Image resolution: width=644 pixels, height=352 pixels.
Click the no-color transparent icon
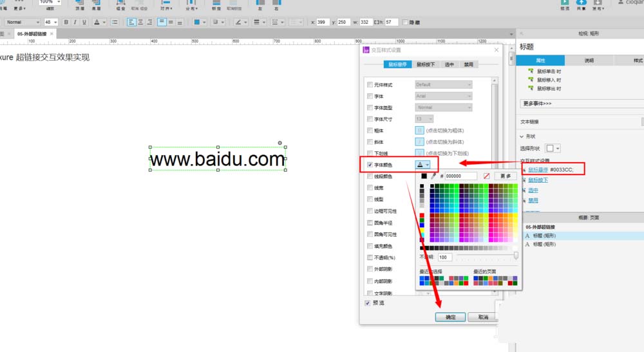point(486,176)
